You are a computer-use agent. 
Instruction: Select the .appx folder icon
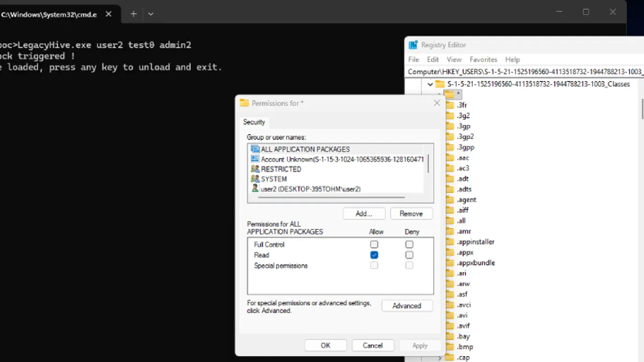[x=450, y=252]
